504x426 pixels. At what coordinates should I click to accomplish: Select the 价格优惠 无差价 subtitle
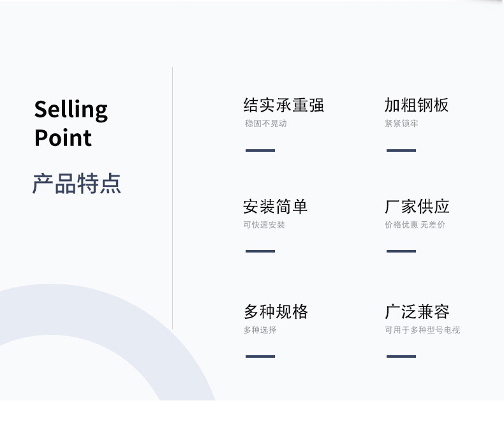415,224
